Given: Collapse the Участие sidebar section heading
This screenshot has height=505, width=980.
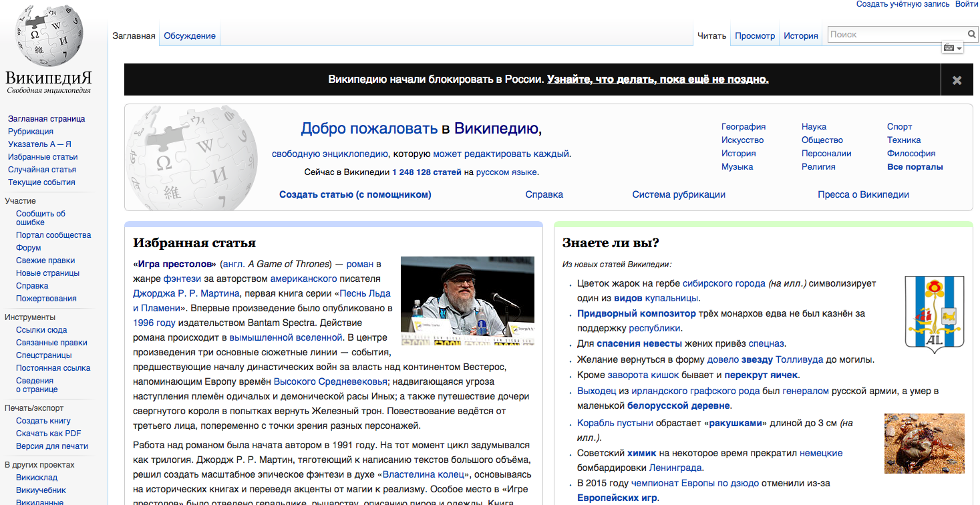Looking at the screenshot, I should 20,201.
